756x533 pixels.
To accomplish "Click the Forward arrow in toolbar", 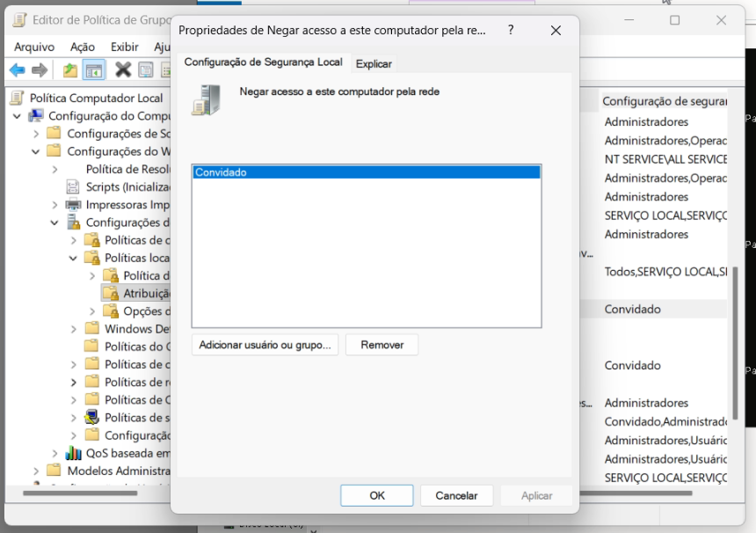I will click(x=39, y=69).
